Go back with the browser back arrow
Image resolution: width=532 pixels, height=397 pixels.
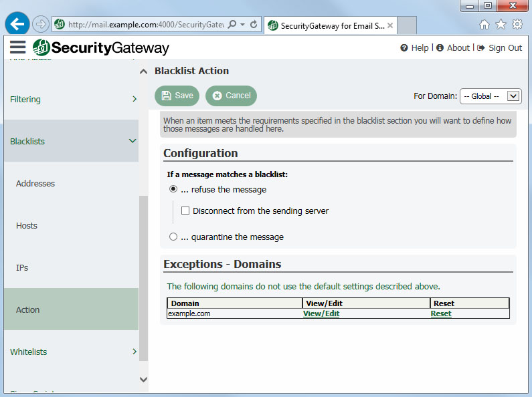pos(17,23)
